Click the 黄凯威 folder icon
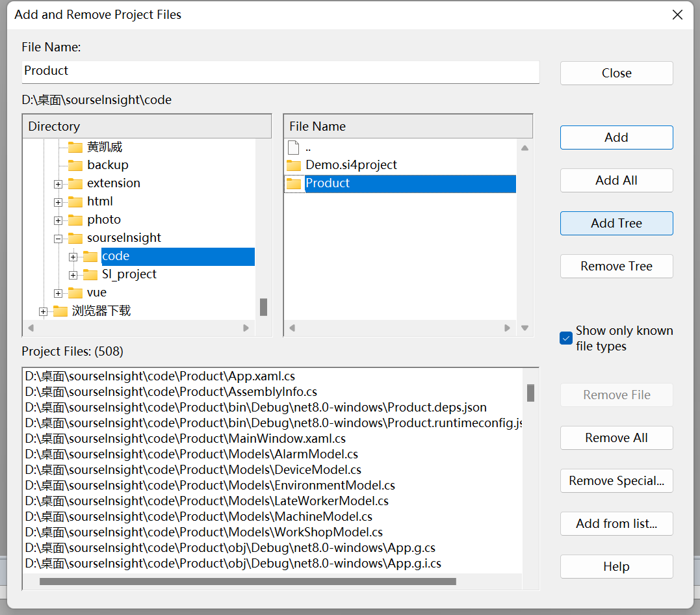Image resolution: width=700 pixels, height=615 pixels. pyautogui.click(x=75, y=147)
